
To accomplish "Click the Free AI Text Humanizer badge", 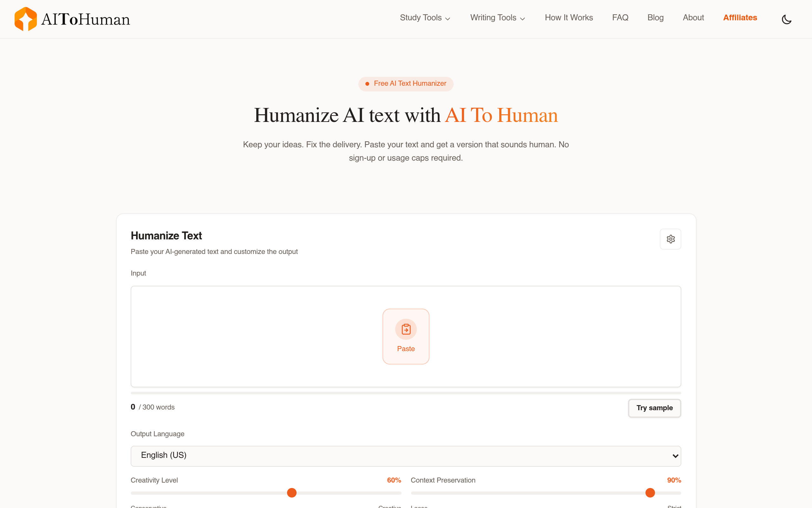I will click(406, 84).
